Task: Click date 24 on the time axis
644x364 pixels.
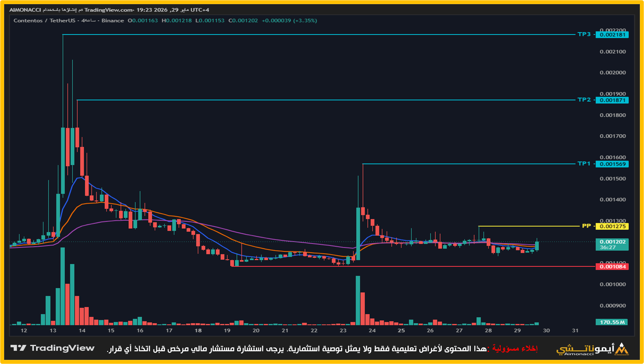Action: coord(372,330)
